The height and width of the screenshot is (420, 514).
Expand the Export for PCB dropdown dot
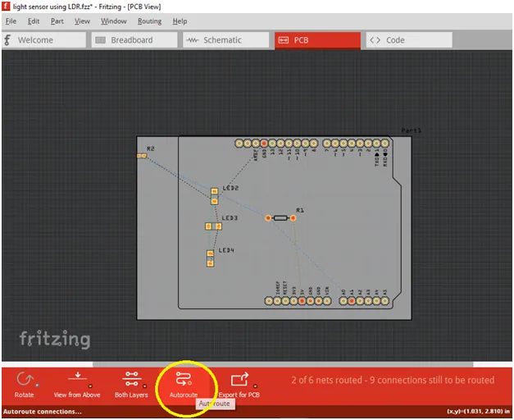[x=255, y=386]
